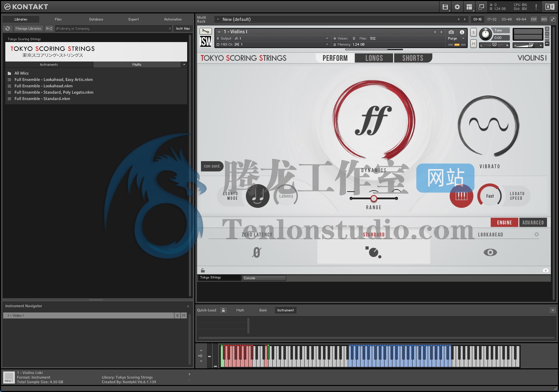Toggle the con sord. mute
Viewport: 559px width, 392px height.
coord(212,166)
